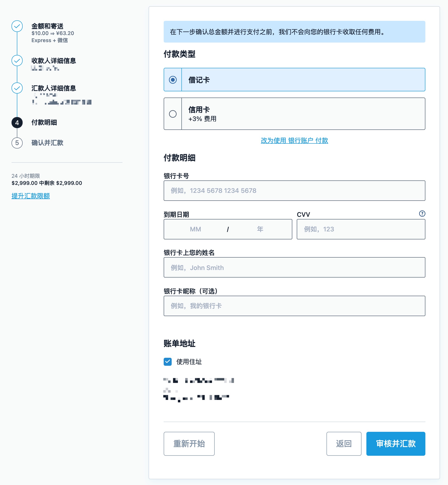This screenshot has height=485, width=448.
Task: Click the 返回 button
Action: 344,444
